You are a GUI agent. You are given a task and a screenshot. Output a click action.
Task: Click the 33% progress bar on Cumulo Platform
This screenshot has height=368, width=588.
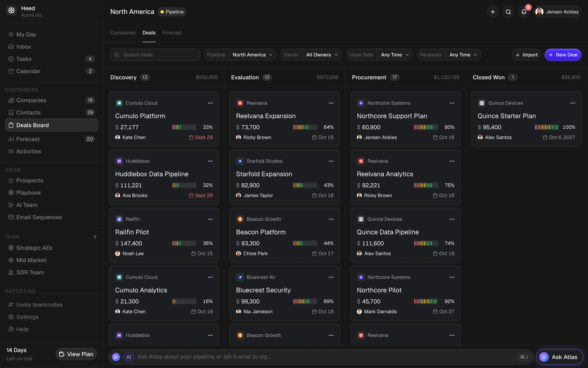(184, 127)
